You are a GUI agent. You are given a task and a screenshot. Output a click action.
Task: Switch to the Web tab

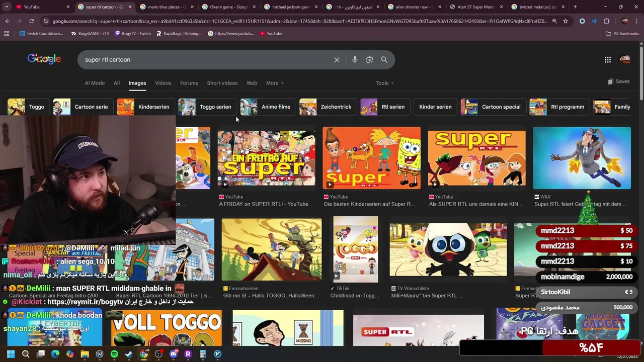[x=252, y=83]
